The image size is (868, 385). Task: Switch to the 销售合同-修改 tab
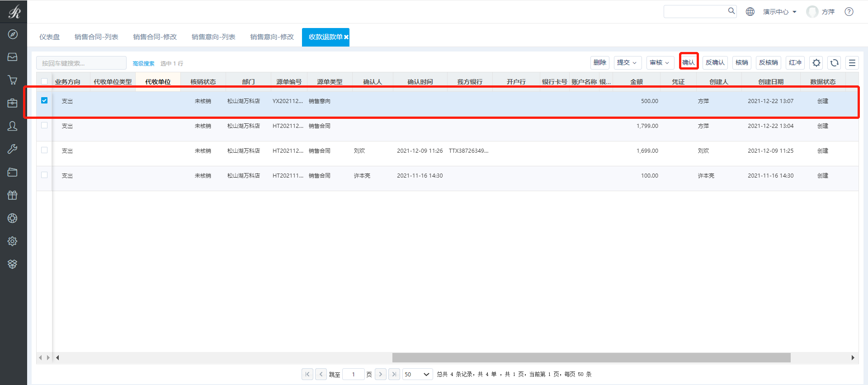click(x=155, y=37)
